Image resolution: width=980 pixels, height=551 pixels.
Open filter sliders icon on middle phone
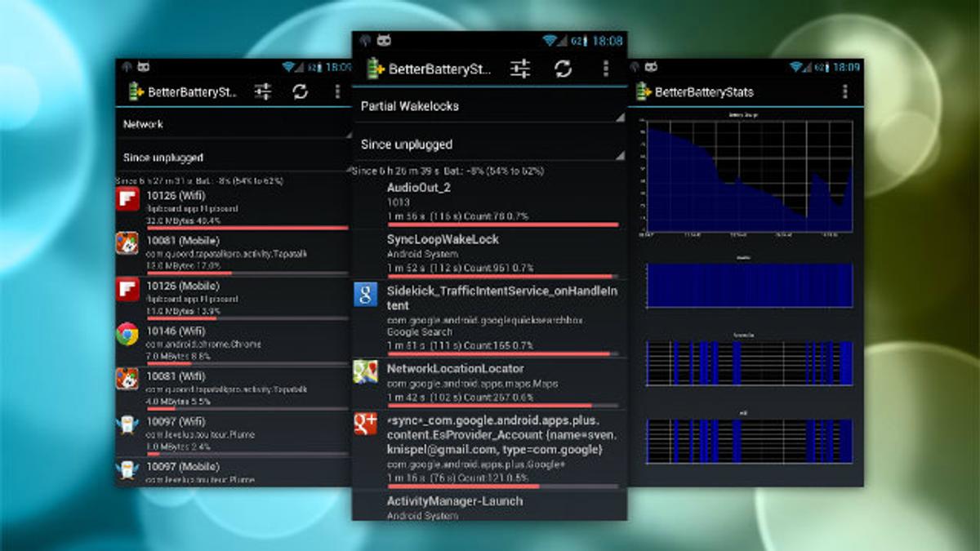(520, 69)
